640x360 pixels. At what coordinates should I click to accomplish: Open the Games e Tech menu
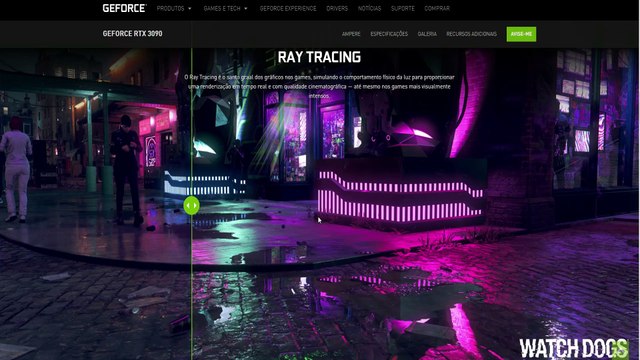tap(222, 8)
